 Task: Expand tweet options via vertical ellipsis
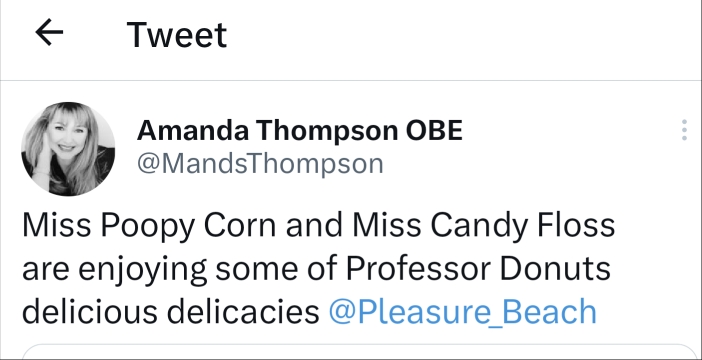click(684, 130)
